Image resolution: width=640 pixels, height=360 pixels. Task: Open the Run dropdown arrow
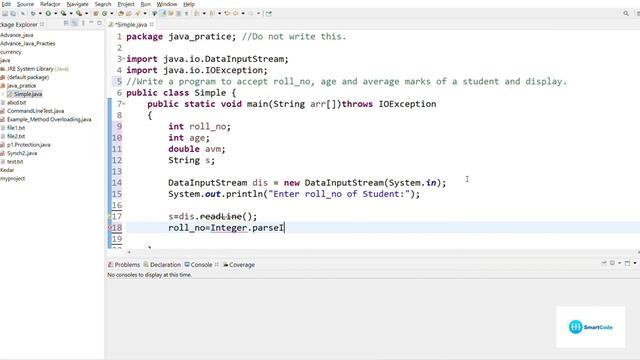(56, 13)
